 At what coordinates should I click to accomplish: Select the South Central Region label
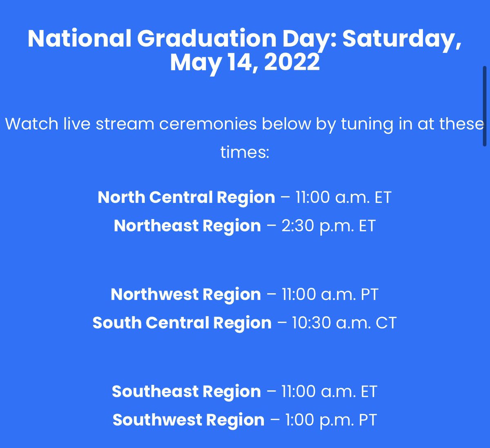tap(182, 323)
